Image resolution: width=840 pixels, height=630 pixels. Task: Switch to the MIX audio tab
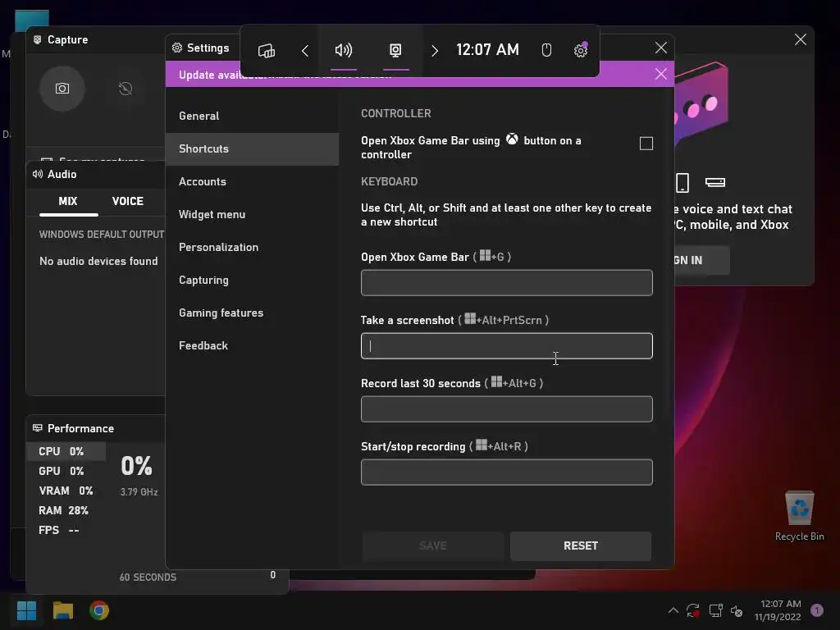68,202
